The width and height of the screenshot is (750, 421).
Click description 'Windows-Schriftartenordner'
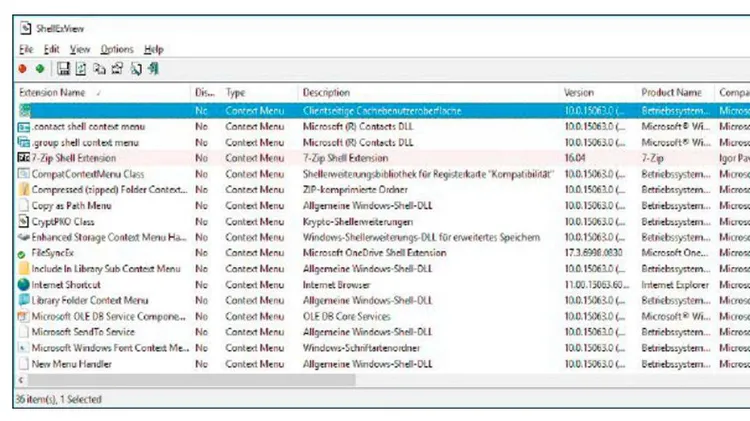pos(361,348)
